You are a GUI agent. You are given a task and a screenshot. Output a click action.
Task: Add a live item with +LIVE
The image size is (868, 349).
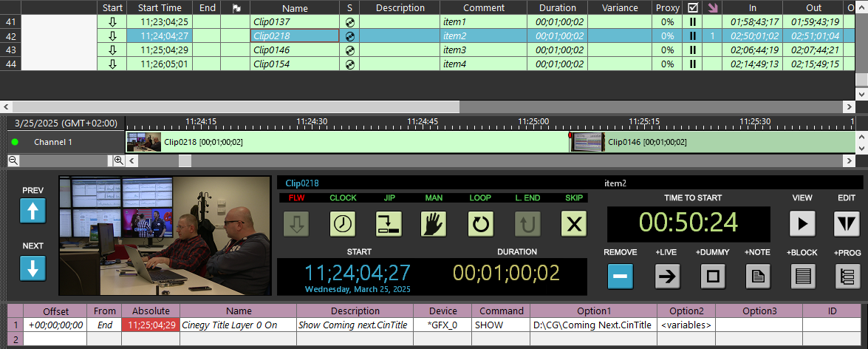668,276
